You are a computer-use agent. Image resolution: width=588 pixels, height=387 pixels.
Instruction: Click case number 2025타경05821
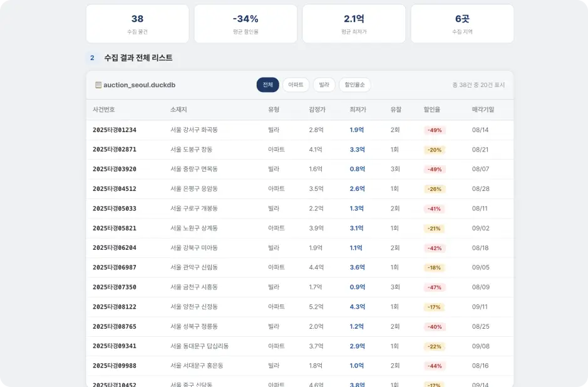point(115,229)
